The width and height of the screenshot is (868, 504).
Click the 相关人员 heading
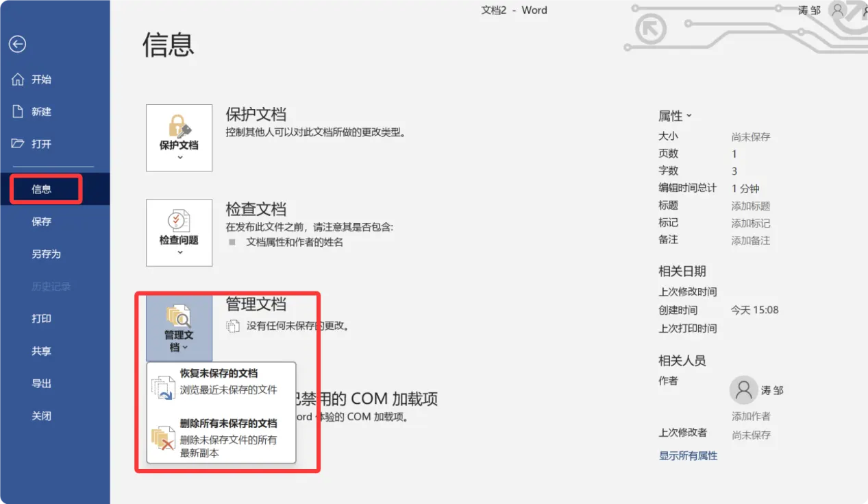tap(682, 360)
